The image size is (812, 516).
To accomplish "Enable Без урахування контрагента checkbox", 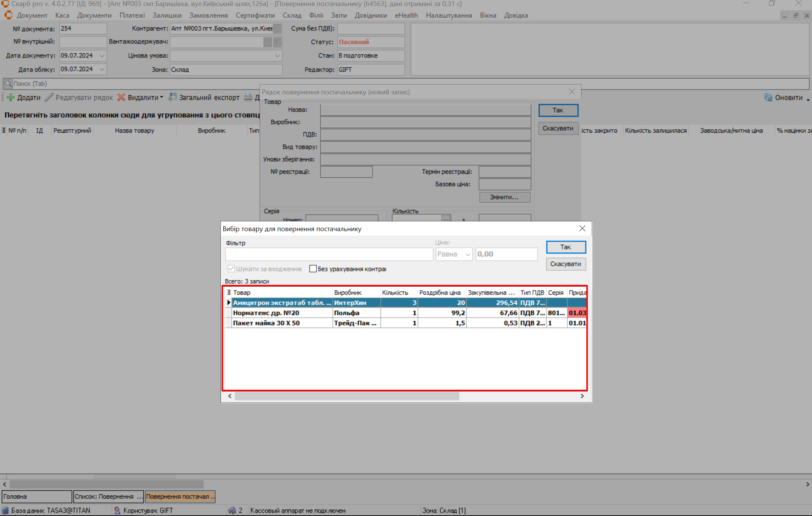I will tap(313, 269).
